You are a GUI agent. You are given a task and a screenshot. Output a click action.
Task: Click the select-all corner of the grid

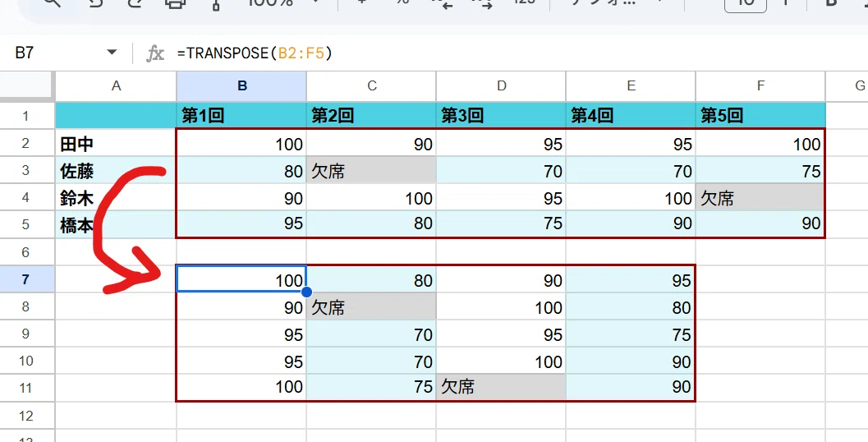pyautogui.click(x=27, y=85)
